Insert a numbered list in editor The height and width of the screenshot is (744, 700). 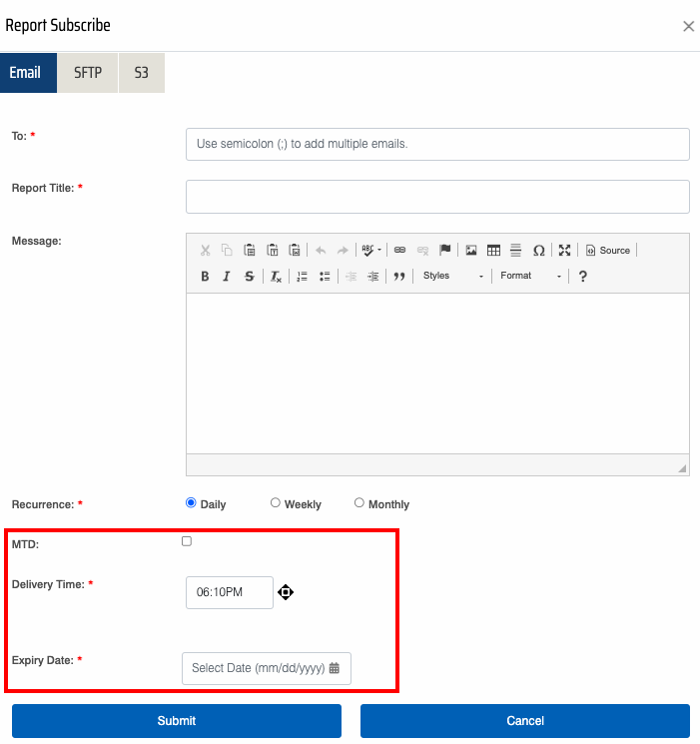point(302,277)
